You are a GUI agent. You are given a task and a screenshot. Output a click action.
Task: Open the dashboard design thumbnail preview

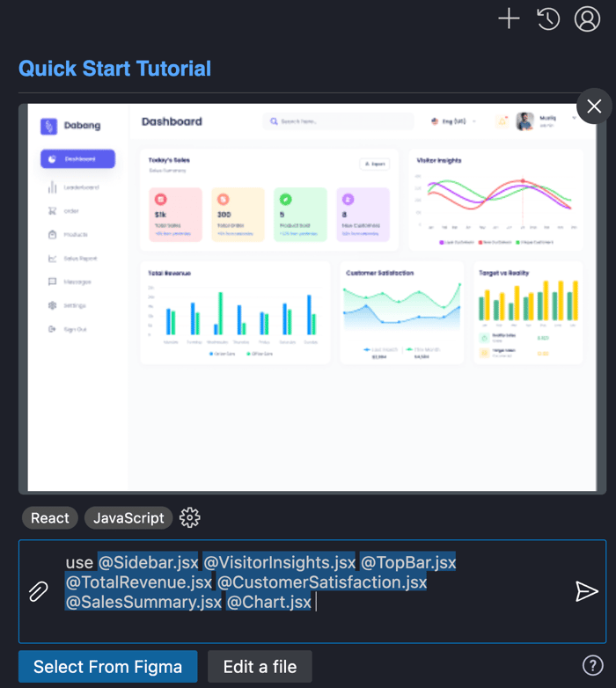tap(312, 297)
